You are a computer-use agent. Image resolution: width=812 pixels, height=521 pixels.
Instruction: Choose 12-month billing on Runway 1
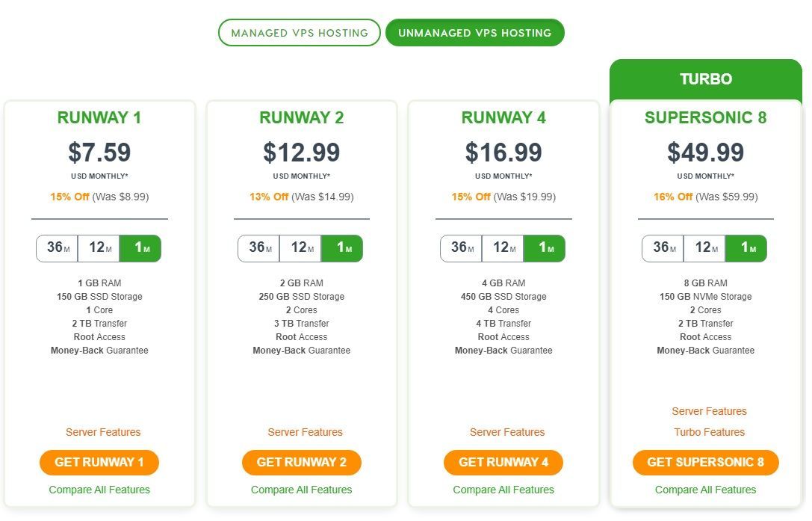(99, 248)
